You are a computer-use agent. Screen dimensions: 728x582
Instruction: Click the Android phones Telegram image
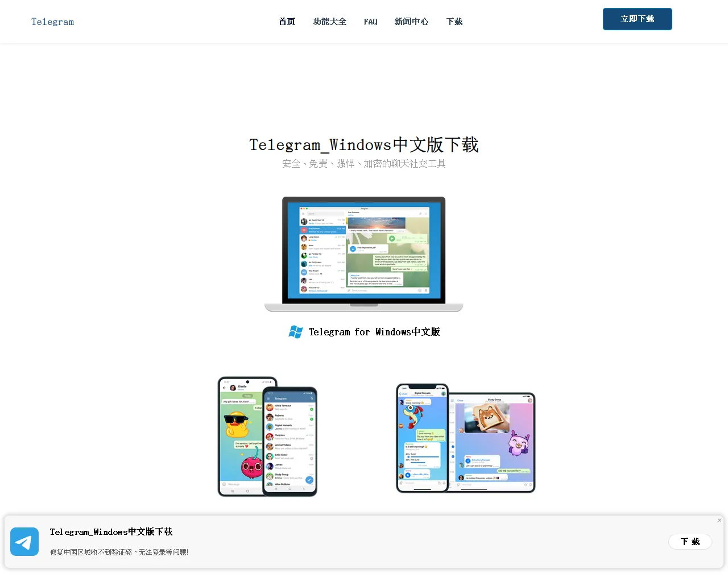coord(267,436)
